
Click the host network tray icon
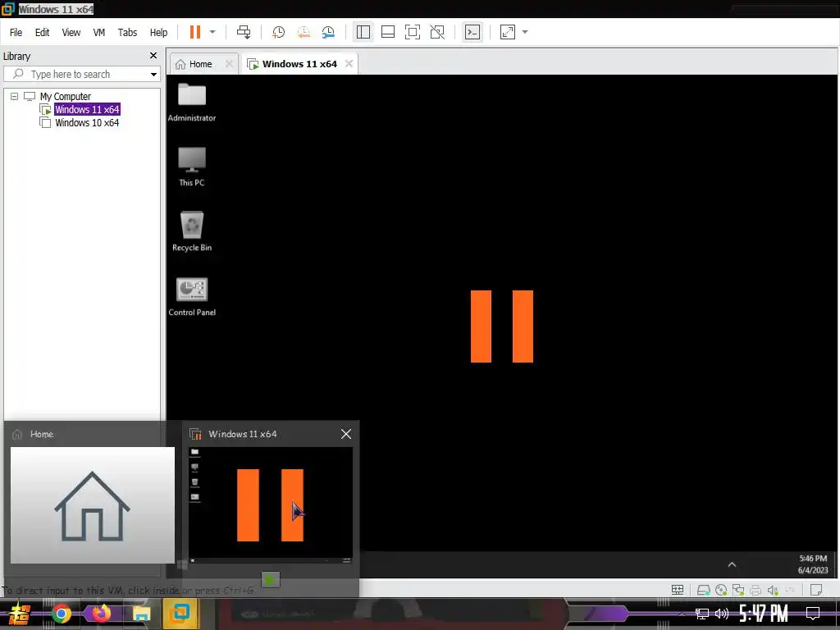pyautogui.click(x=702, y=614)
